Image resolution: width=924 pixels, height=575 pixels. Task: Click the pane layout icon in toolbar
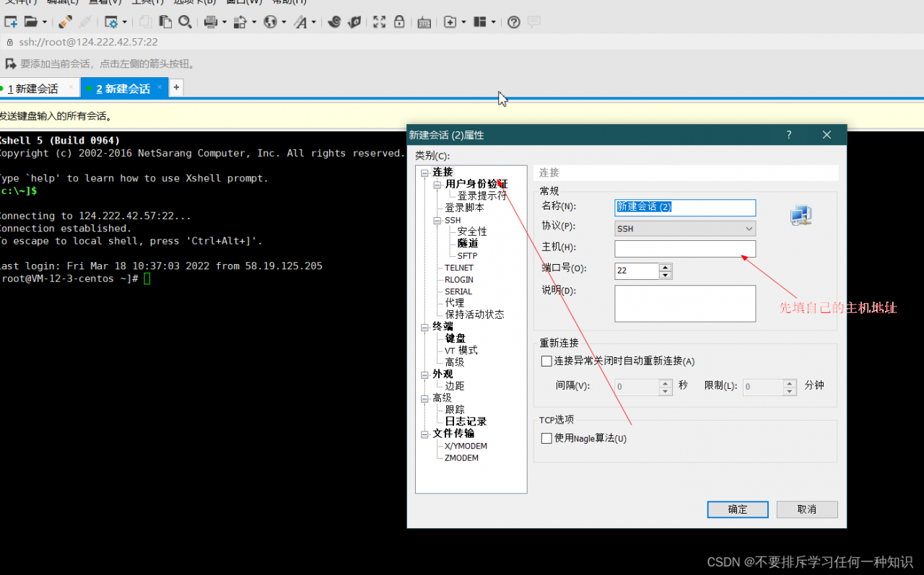pyautogui.click(x=480, y=22)
